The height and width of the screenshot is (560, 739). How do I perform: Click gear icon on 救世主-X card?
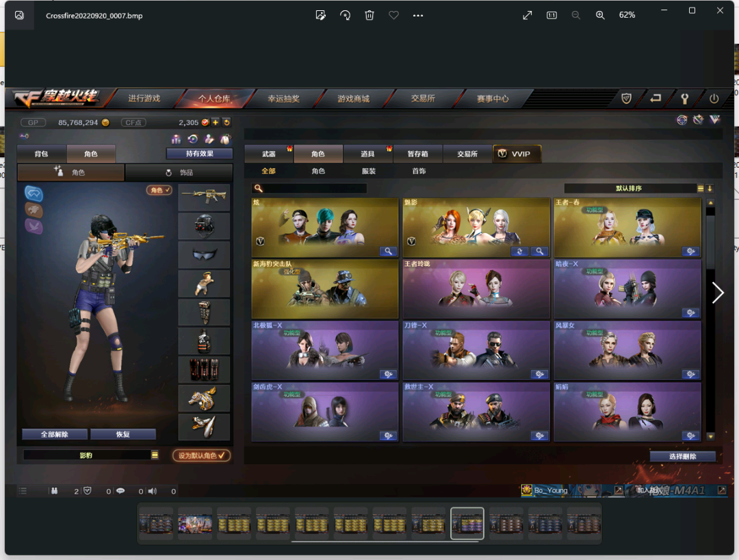pyautogui.click(x=540, y=436)
